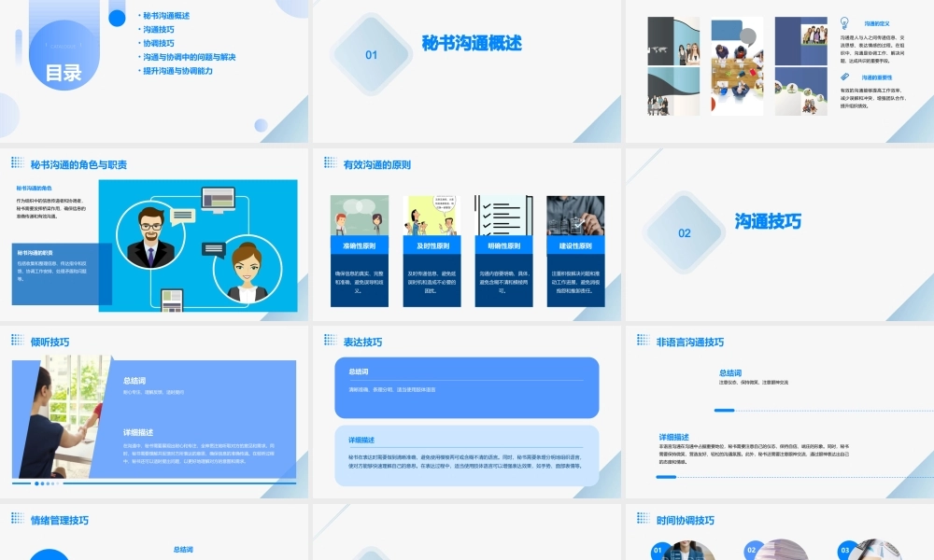Click the dotted grid icon beside 倾听技巧

17,340
